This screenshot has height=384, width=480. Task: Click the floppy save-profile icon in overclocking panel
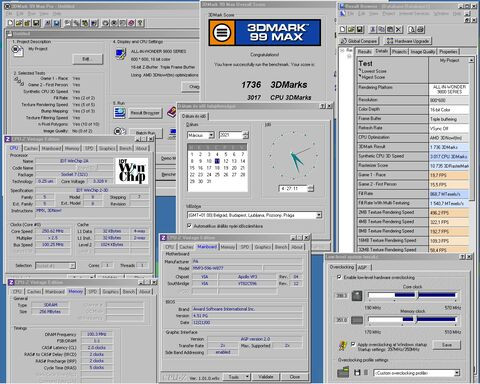click(357, 372)
